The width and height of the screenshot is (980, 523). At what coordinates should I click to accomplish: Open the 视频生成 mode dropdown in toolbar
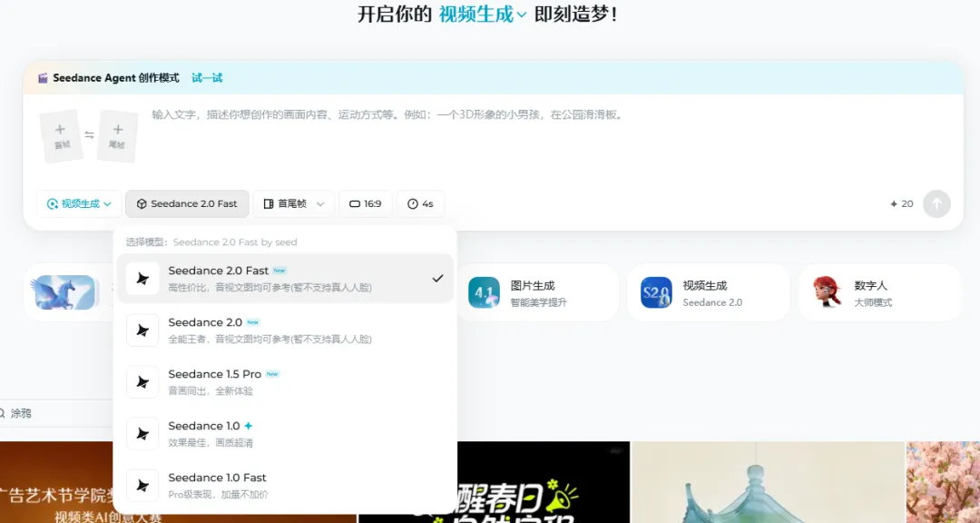[x=79, y=204]
